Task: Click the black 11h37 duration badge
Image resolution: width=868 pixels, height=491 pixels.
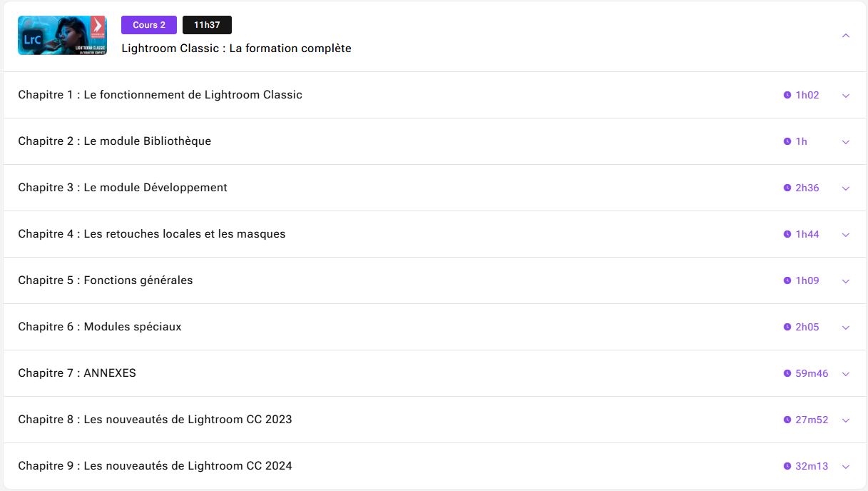Action: click(207, 25)
